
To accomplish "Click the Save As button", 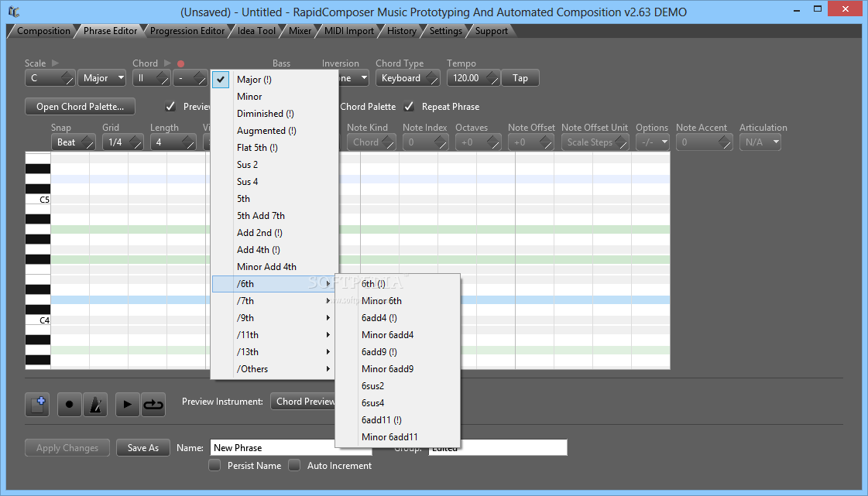I will 143,447.
